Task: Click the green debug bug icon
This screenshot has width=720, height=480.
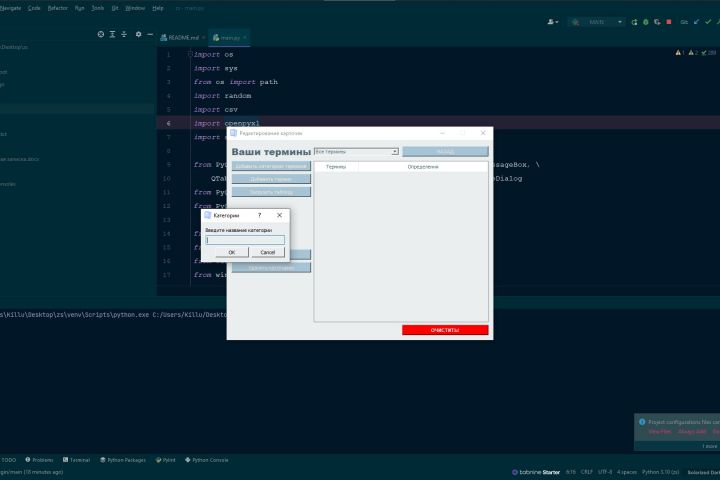Action: click(x=646, y=22)
